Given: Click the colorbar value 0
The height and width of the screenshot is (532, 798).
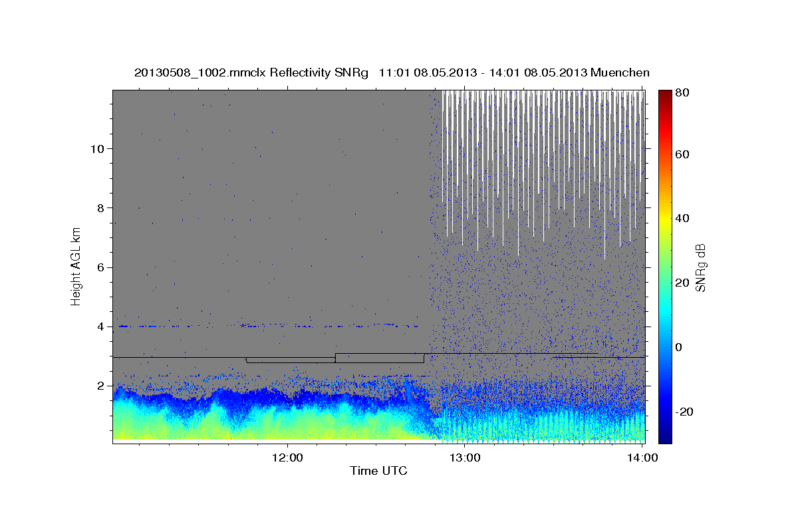Looking at the screenshot, I should point(679,347).
